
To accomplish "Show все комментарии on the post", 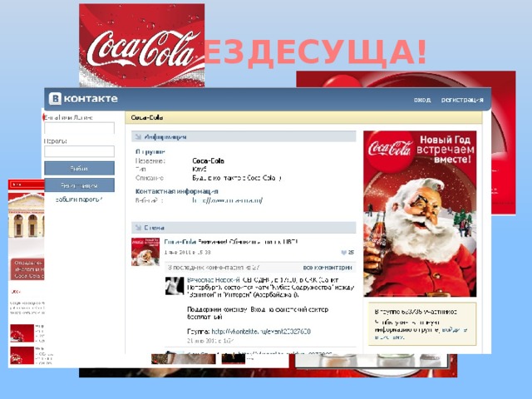I will click(327, 268).
